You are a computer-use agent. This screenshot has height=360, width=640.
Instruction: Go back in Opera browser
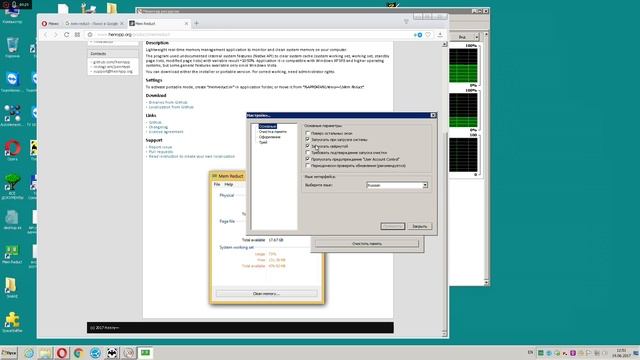[x=45, y=35]
